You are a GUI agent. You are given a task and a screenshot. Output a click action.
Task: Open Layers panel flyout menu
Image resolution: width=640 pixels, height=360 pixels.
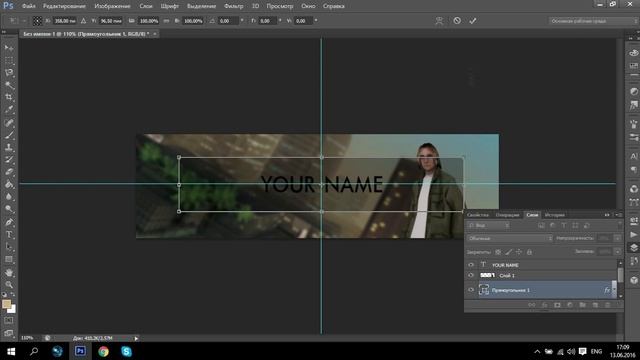coord(619,215)
